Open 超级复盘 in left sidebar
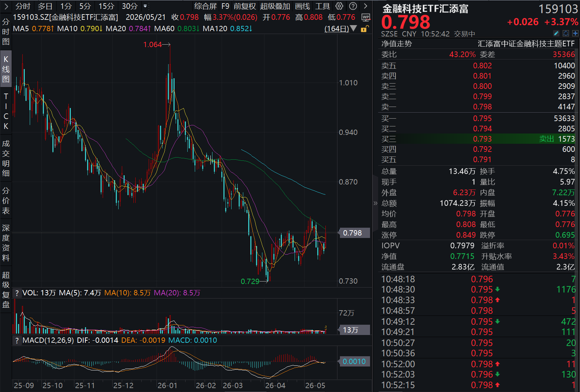The image size is (580, 392). pyautogui.click(x=6, y=290)
